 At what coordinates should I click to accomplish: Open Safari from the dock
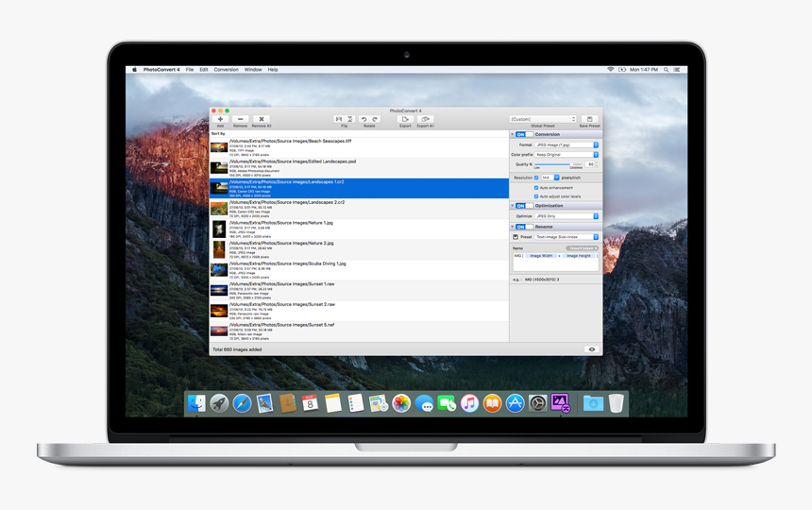pos(243,404)
